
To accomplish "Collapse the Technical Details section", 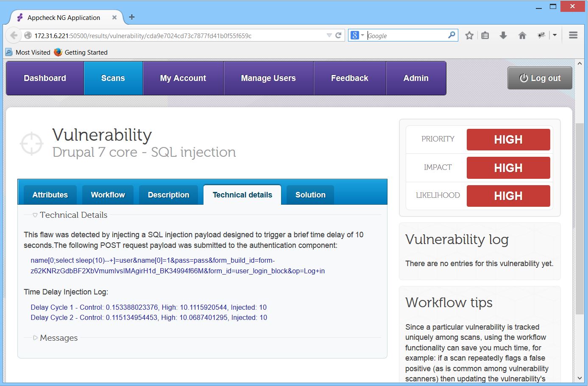I will (x=35, y=215).
